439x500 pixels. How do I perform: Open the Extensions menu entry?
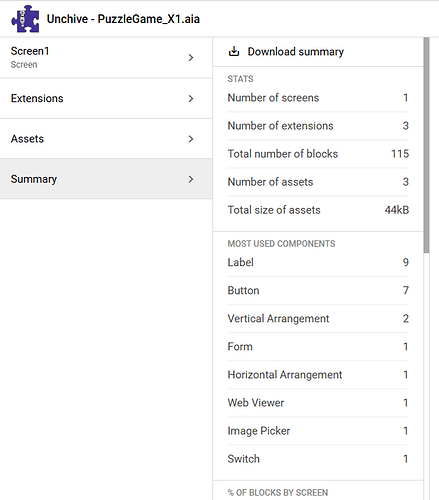106,98
